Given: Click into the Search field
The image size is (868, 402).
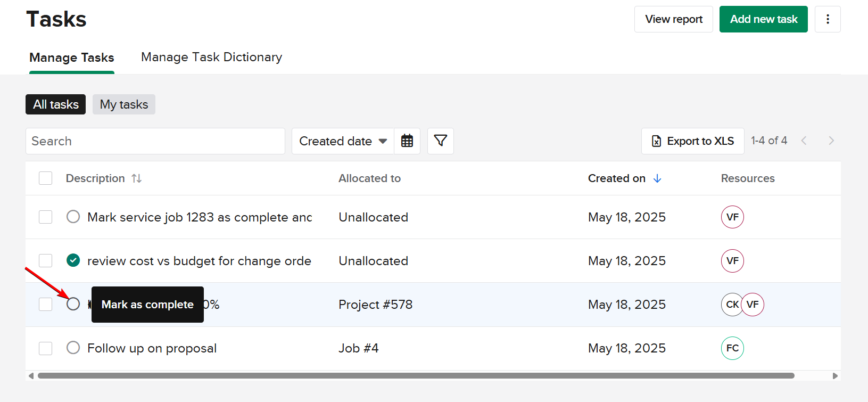Looking at the screenshot, I should (x=155, y=141).
